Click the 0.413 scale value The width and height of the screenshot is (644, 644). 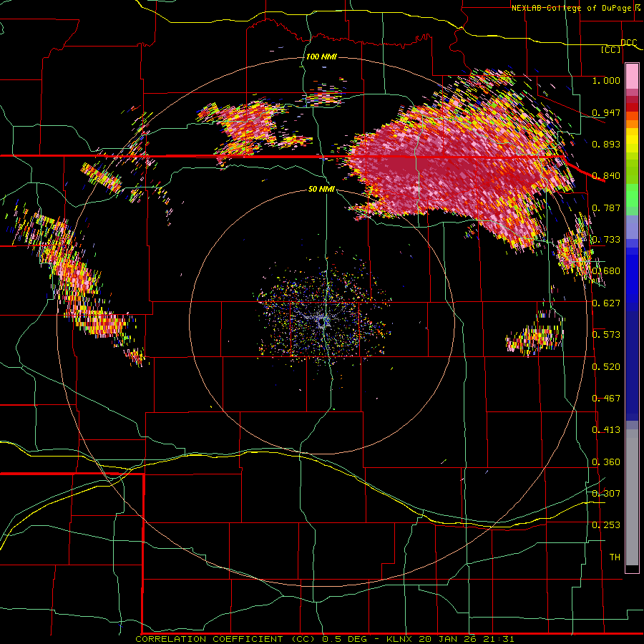(x=606, y=430)
